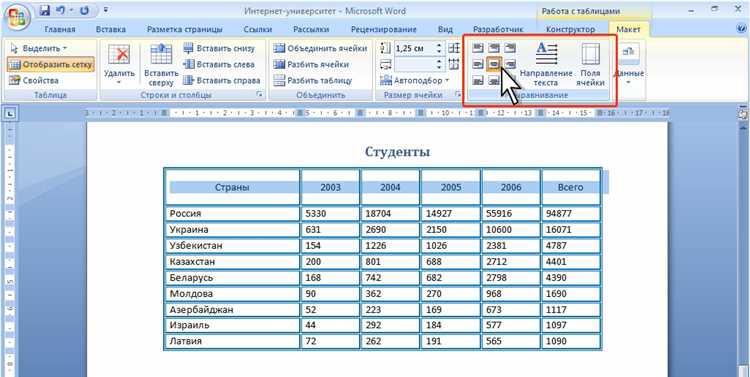Open the Office button menu
The width and height of the screenshot is (750, 377).
coord(17,17)
